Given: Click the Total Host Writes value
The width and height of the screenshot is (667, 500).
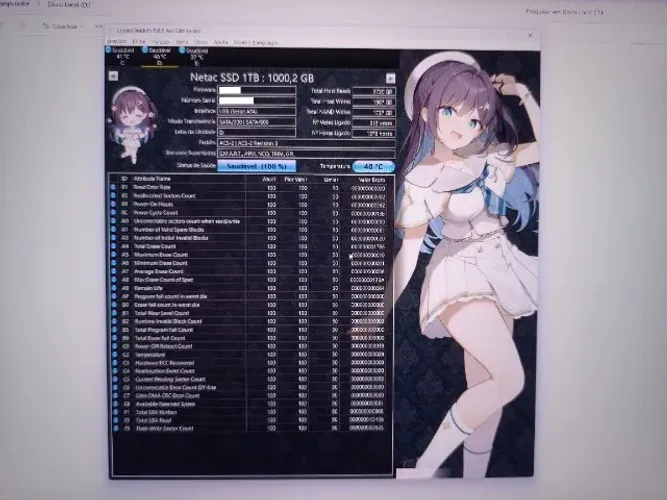Looking at the screenshot, I should pos(374,102).
